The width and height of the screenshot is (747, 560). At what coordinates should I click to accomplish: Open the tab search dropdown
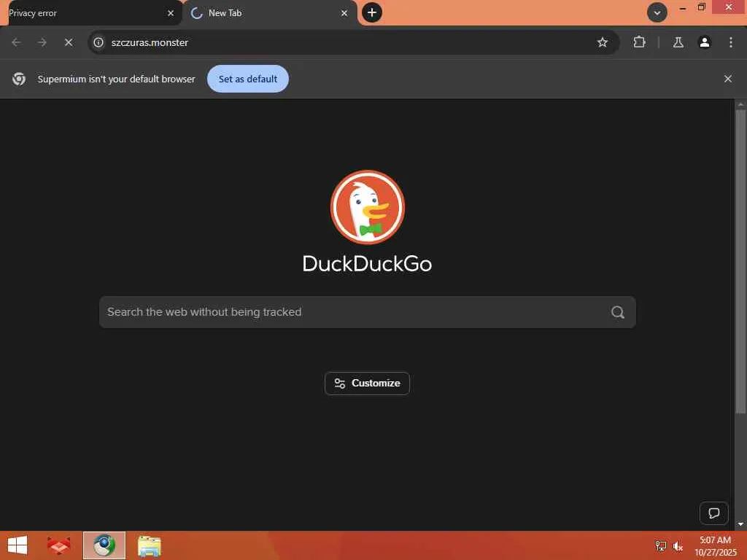pos(657,13)
